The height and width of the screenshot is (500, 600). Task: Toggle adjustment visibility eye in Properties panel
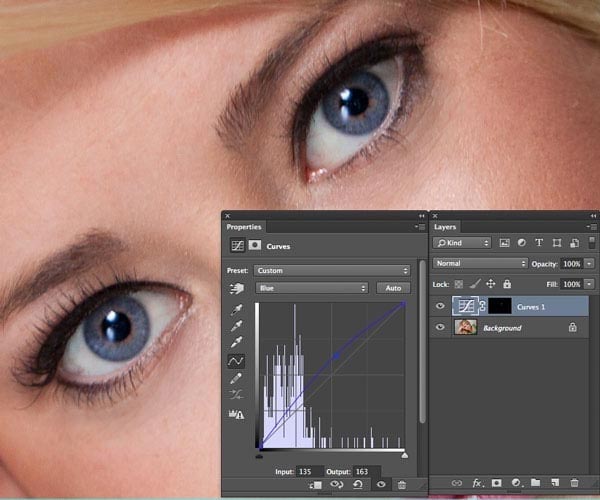click(381, 484)
